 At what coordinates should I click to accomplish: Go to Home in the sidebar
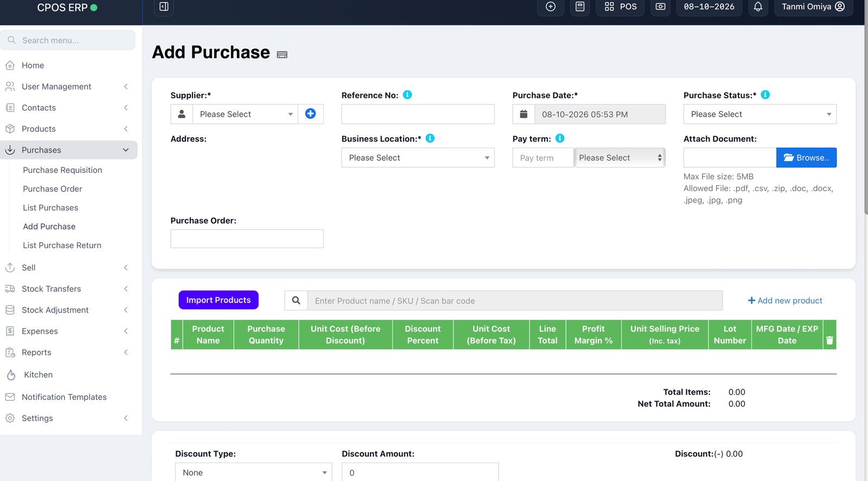click(33, 65)
